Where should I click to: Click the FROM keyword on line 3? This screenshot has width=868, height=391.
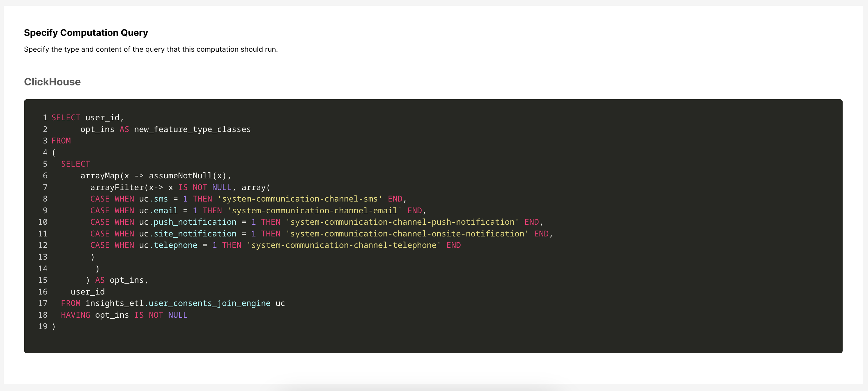click(61, 141)
